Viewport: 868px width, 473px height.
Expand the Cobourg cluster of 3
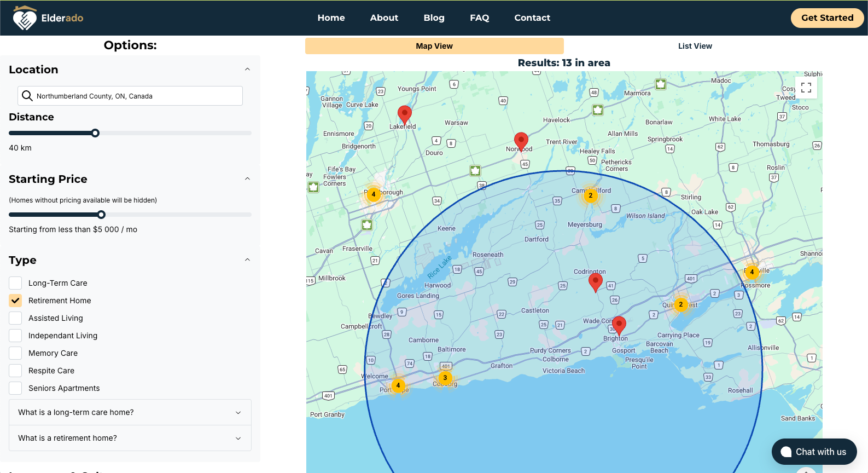[445, 378]
